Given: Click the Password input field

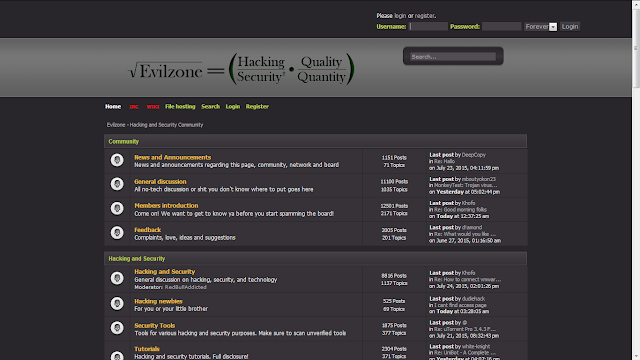Looking at the screenshot, I should click(502, 27).
